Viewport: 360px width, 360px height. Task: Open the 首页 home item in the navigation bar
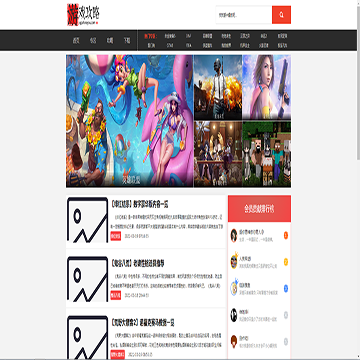76,41
